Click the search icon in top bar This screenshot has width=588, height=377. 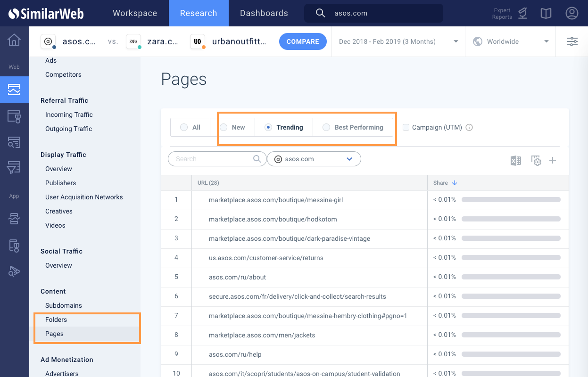tap(320, 13)
